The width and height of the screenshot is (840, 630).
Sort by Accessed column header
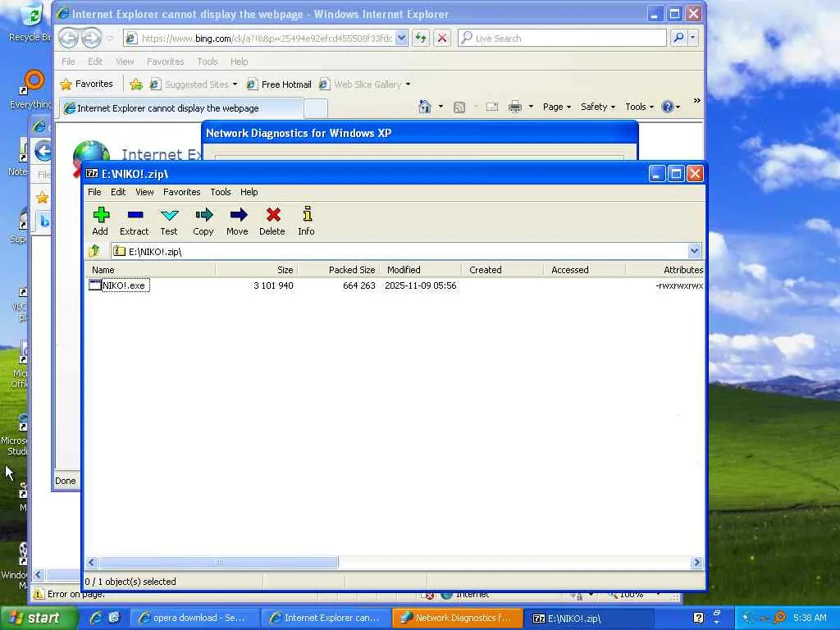click(584, 270)
